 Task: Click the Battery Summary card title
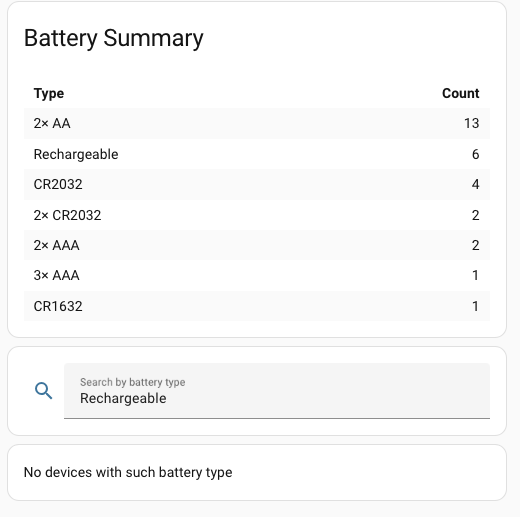pyautogui.click(x=114, y=38)
